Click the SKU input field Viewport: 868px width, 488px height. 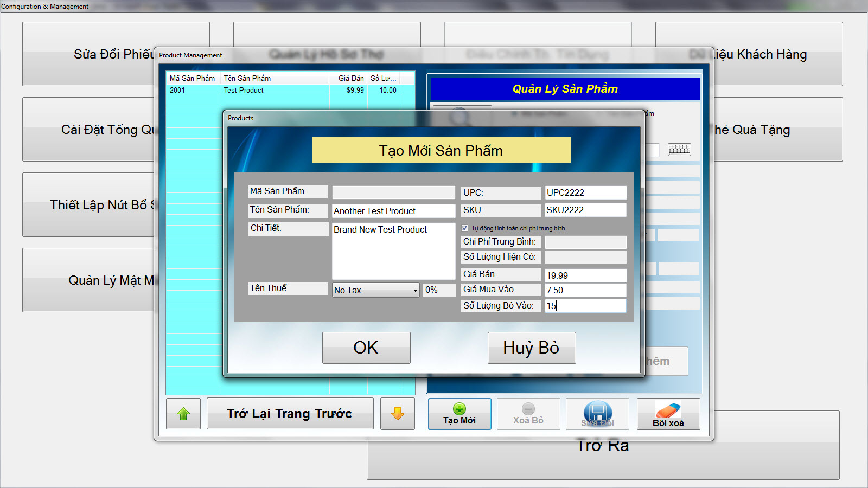click(585, 210)
